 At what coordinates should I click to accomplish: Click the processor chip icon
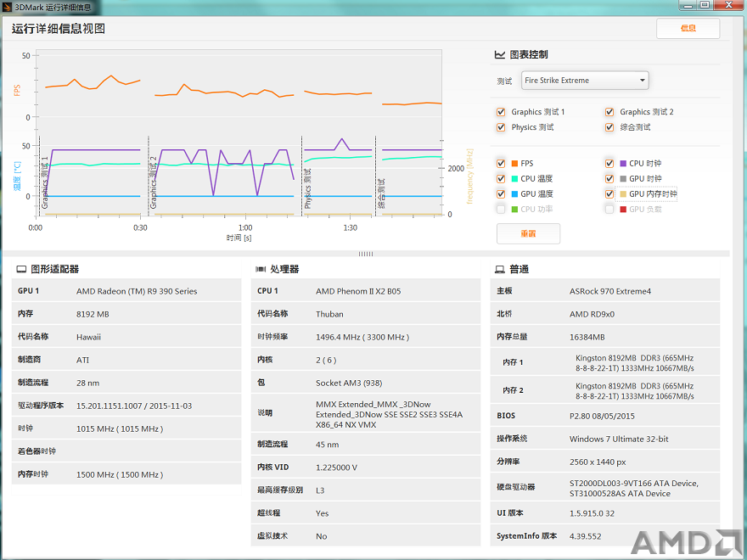click(x=261, y=270)
